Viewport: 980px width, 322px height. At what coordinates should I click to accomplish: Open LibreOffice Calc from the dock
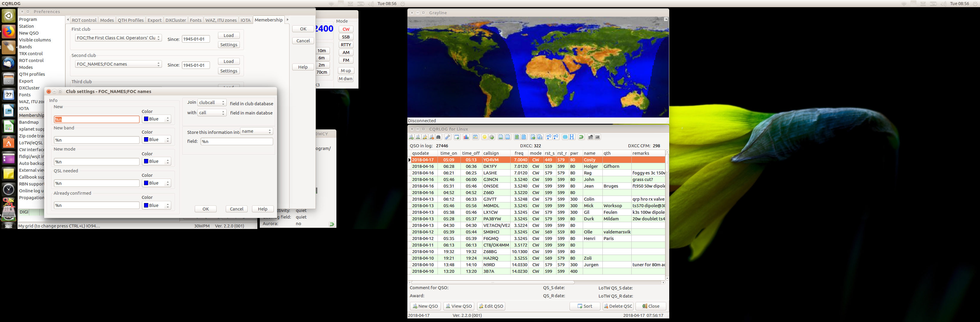click(x=9, y=126)
